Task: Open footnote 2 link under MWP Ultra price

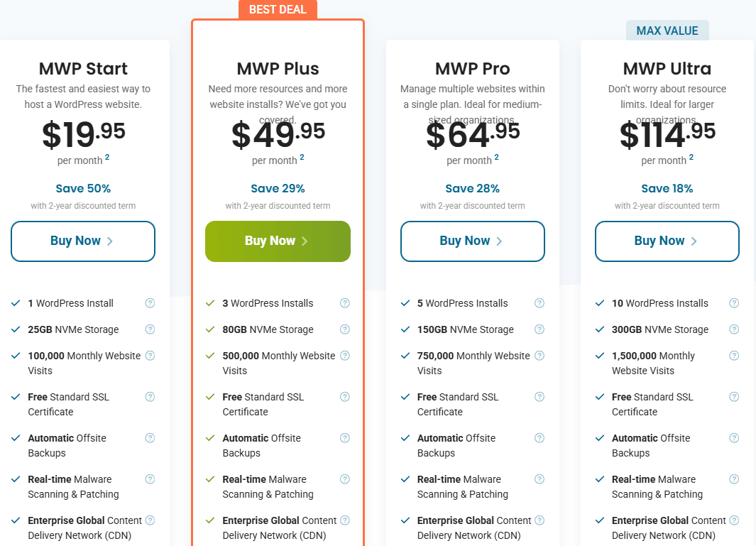Action: click(691, 158)
